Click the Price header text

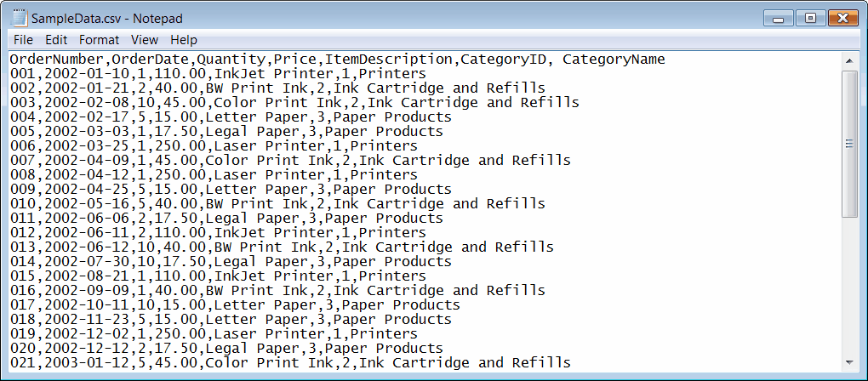294,60
